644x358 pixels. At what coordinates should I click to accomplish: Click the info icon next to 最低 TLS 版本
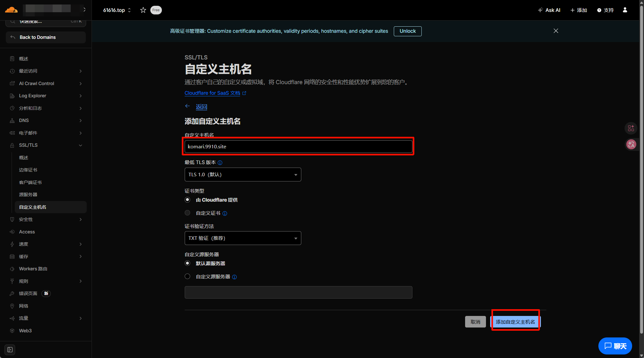[220, 163]
